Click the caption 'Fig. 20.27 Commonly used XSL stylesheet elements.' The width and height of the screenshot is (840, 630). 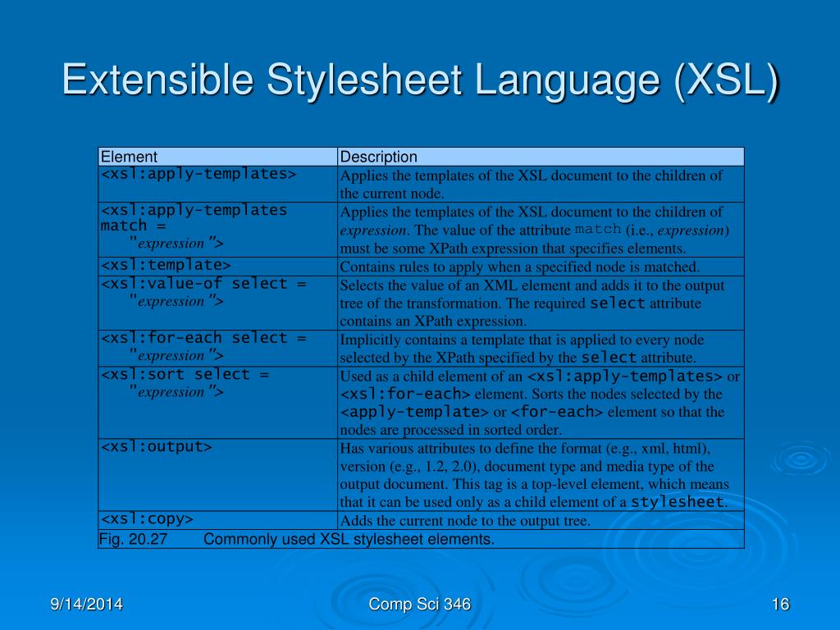tap(421, 539)
